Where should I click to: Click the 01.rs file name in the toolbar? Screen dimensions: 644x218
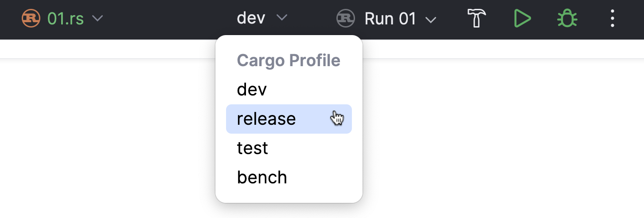[x=65, y=19]
